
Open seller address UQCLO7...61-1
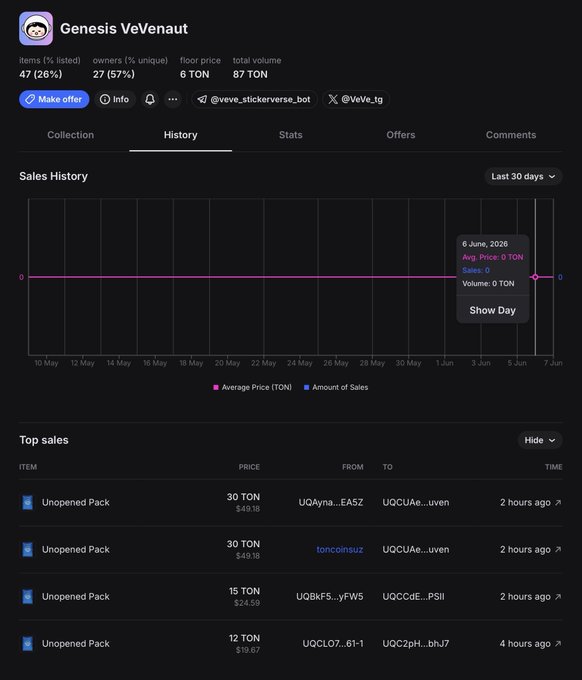coord(333,644)
